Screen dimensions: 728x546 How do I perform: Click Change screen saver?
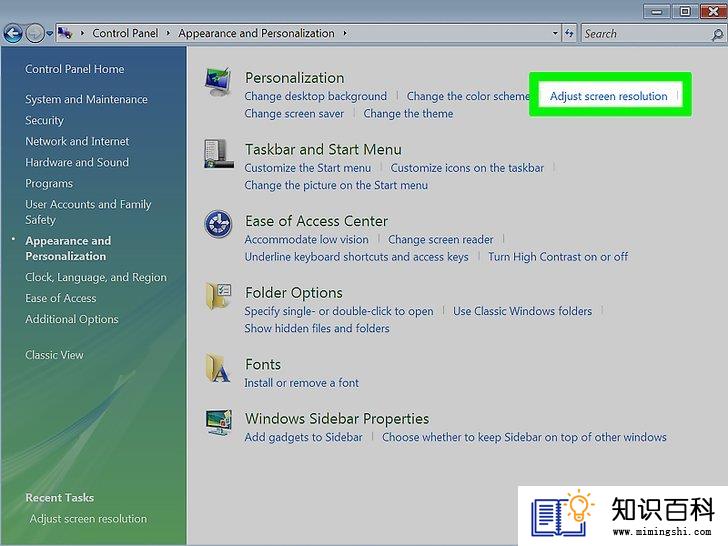click(294, 113)
